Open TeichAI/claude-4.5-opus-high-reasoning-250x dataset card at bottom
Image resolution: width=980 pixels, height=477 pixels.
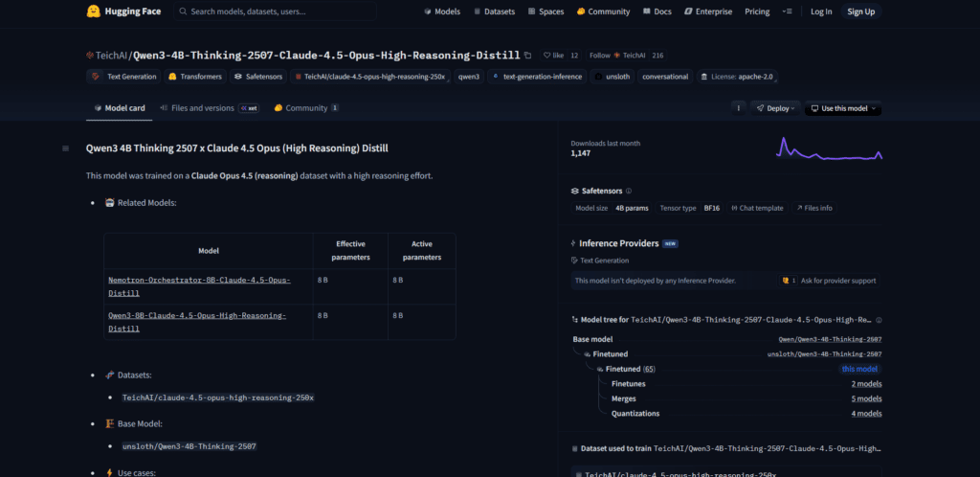coord(726,472)
